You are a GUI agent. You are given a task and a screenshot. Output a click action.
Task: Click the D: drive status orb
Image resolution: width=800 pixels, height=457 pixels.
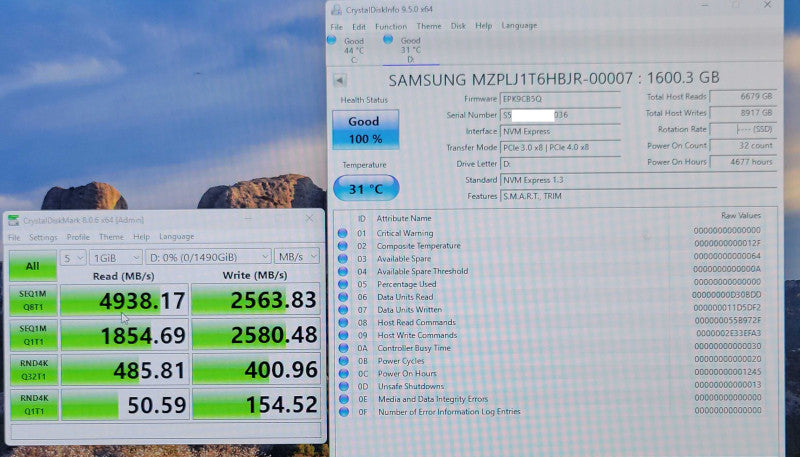tap(388, 39)
